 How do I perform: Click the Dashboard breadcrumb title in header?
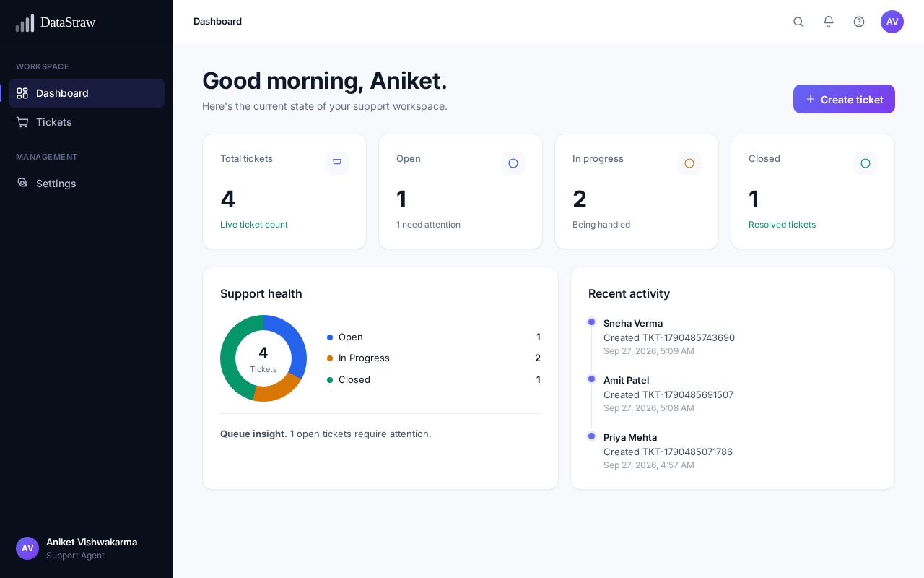pos(217,22)
